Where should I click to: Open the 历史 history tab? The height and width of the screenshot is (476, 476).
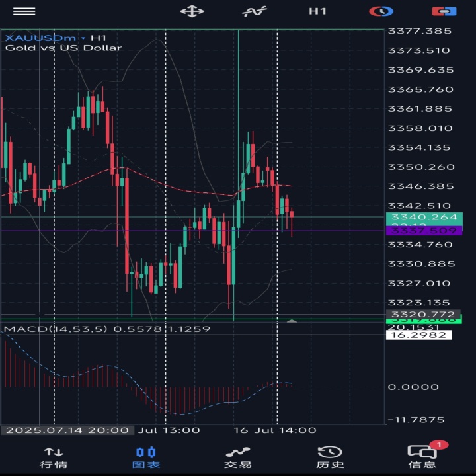(330, 457)
